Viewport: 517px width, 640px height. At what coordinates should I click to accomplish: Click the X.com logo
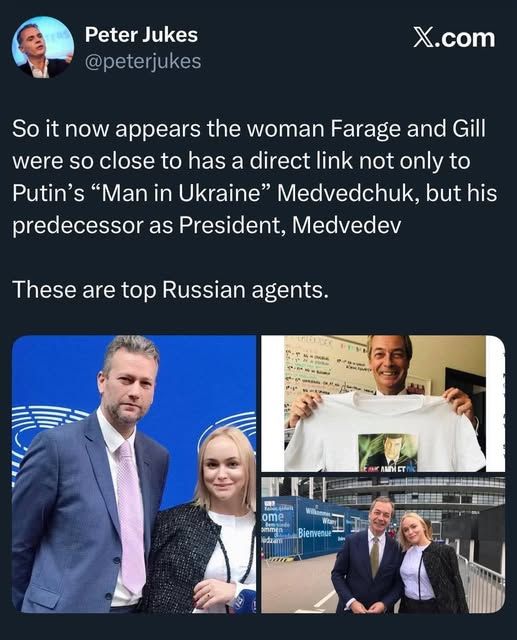point(455,38)
